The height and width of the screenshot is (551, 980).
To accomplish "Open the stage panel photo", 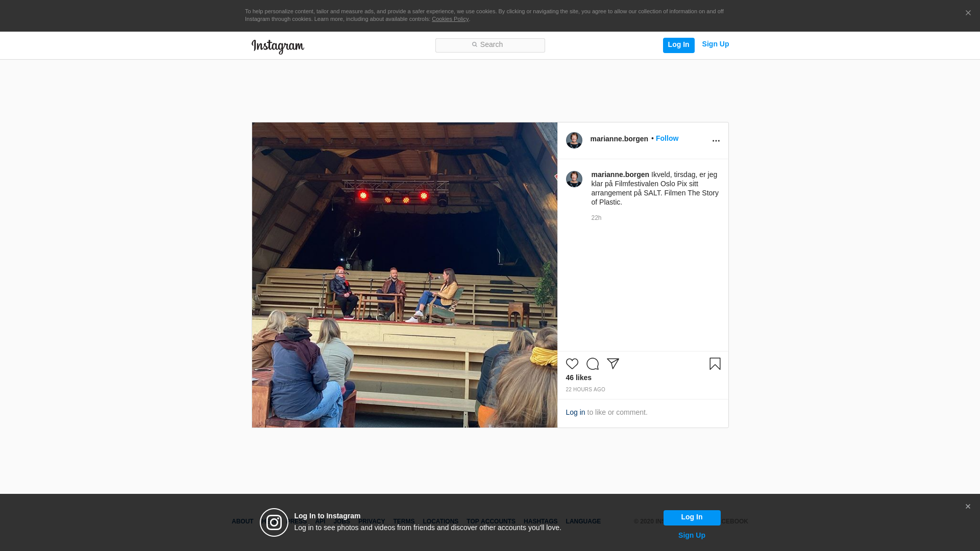I will (x=405, y=275).
